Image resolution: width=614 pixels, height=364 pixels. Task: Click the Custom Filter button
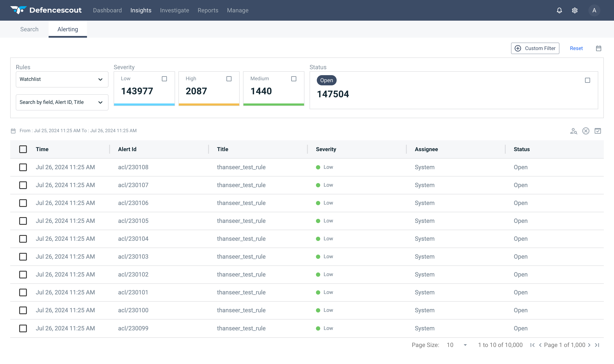pos(535,48)
